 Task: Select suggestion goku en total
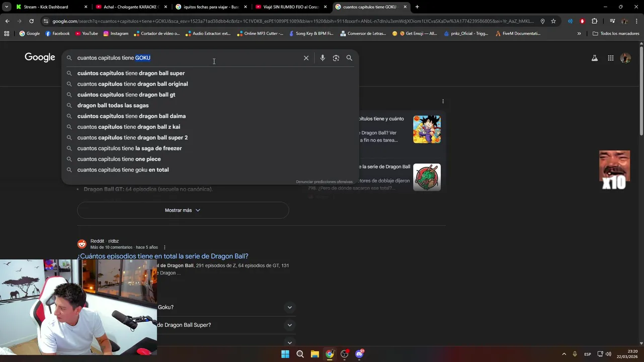[210, 170]
